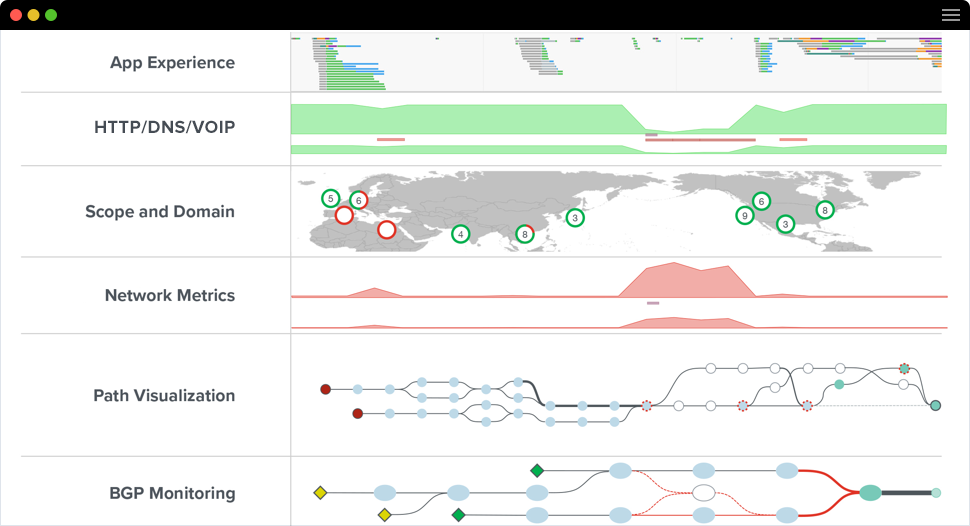
Task: Click the large teal oval BGP node
Action: coord(870,492)
